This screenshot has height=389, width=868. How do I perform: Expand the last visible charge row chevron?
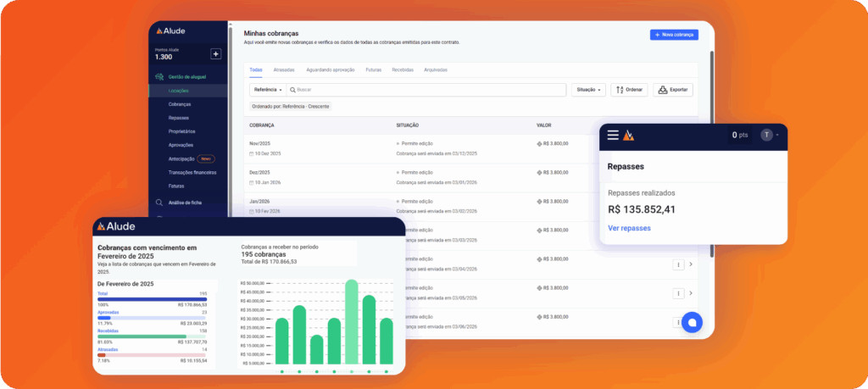click(690, 292)
